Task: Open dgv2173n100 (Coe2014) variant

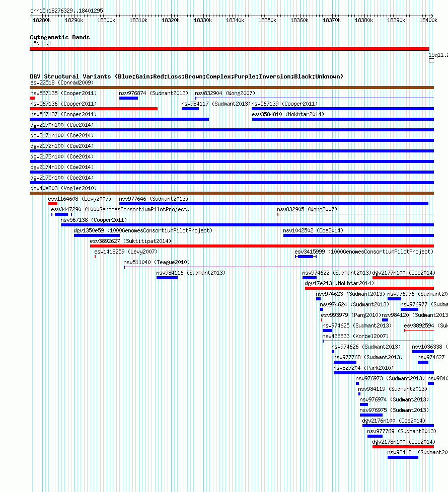Action: click(62, 157)
